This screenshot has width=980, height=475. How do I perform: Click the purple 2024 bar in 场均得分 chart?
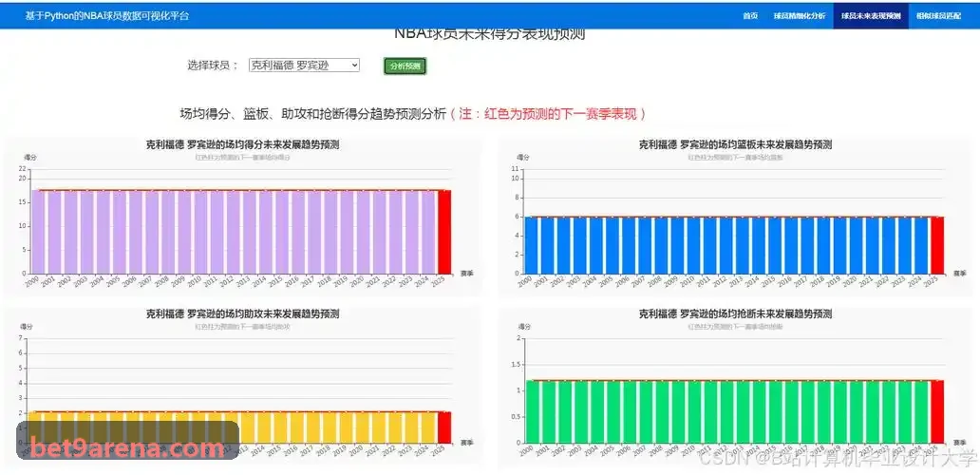tap(428, 232)
